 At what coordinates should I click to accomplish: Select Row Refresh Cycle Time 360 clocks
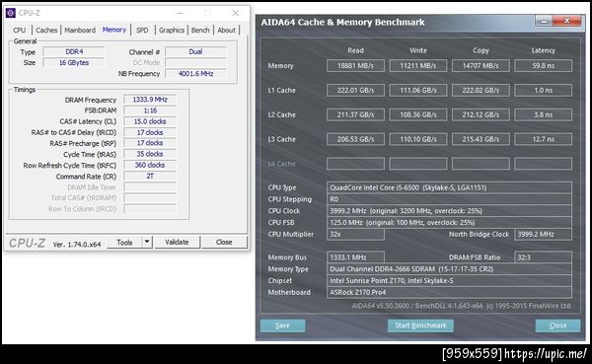point(150,165)
